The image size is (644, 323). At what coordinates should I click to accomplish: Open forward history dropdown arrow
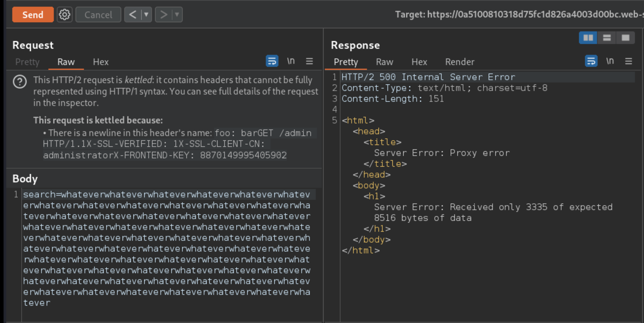coord(177,15)
